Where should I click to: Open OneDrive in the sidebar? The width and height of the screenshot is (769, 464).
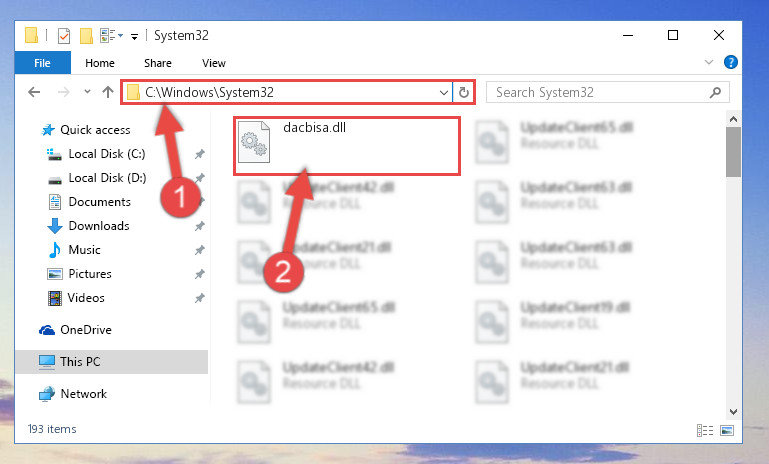[86, 330]
